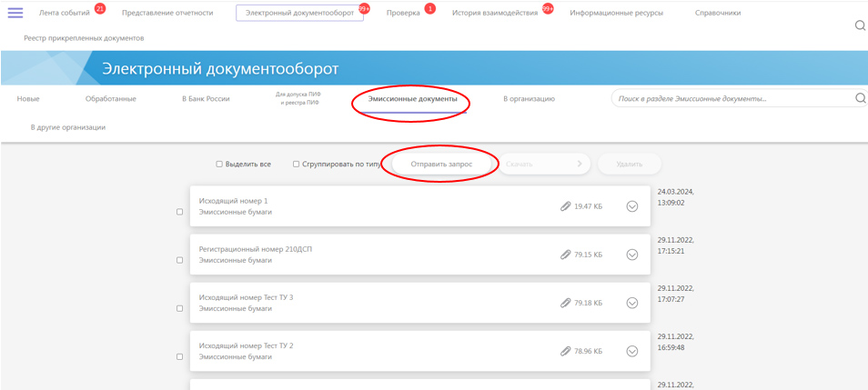This screenshot has height=390, width=868.
Task: Expand details of Исходящий номер 1 document
Action: [632, 206]
